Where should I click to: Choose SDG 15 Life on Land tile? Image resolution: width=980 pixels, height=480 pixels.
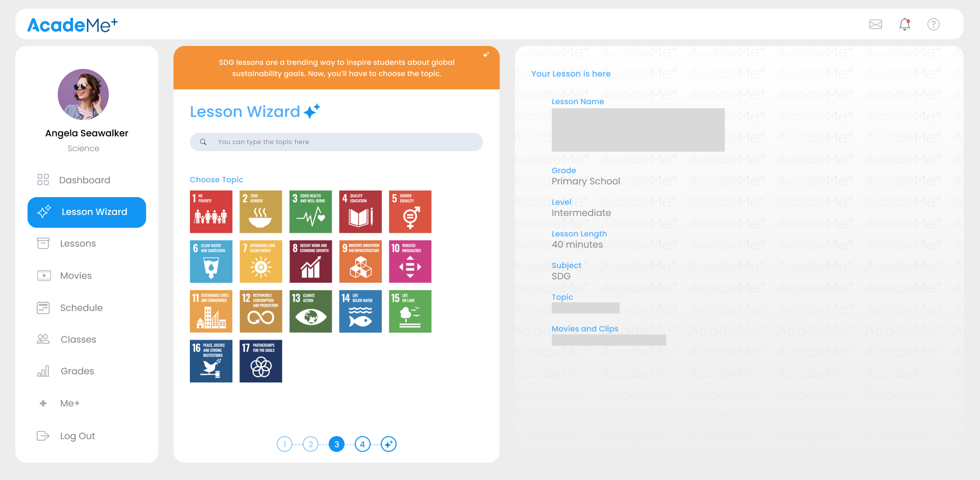pyautogui.click(x=410, y=311)
